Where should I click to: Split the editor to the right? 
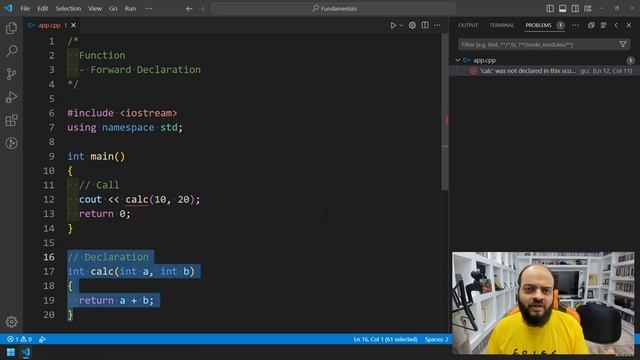[425, 25]
